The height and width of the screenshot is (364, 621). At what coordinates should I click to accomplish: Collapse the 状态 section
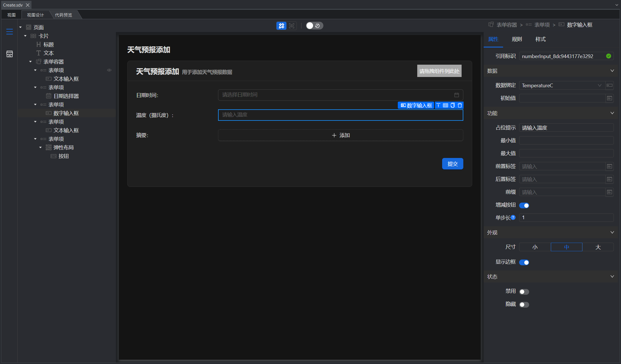pos(612,276)
